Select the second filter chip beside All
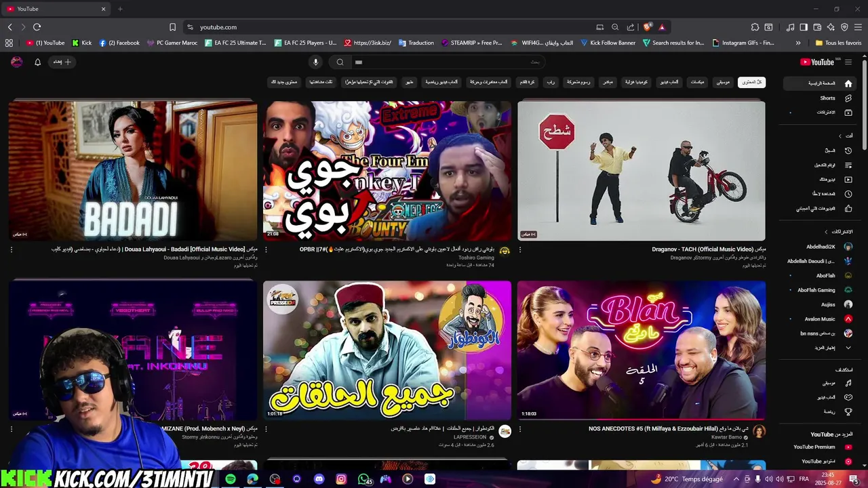This screenshot has width=868, height=488. pyautogui.click(x=724, y=82)
